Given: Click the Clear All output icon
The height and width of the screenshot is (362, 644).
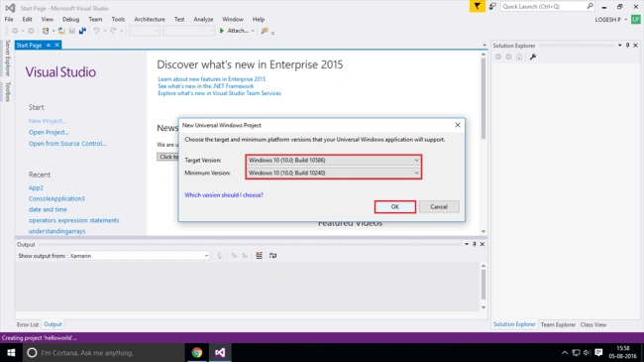Looking at the screenshot, I should (259, 256).
